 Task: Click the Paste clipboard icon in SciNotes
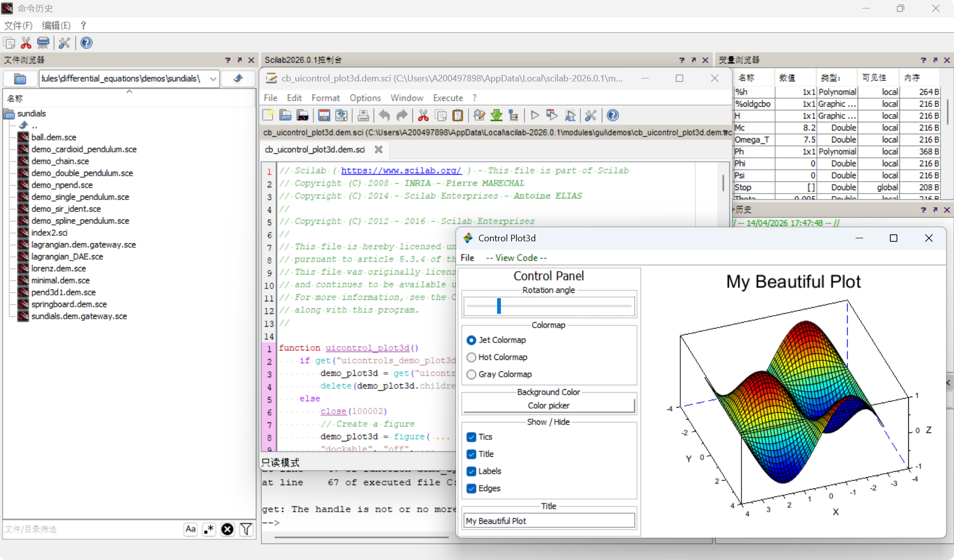click(x=458, y=116)
